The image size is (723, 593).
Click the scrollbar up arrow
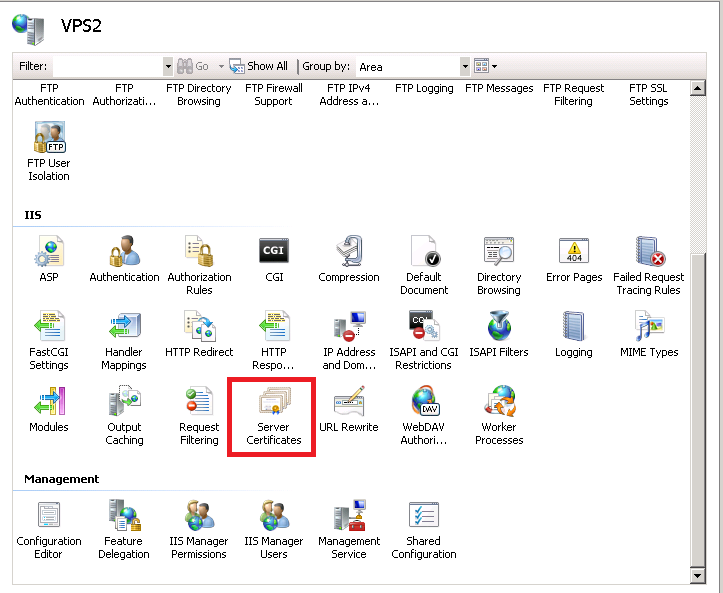tap(698, 88)
